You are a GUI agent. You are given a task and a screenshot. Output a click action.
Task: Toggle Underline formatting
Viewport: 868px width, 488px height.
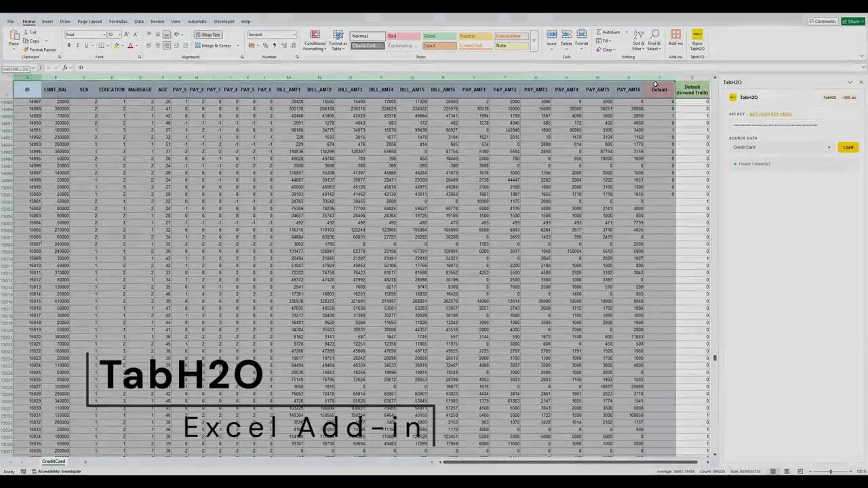(86, 45)
